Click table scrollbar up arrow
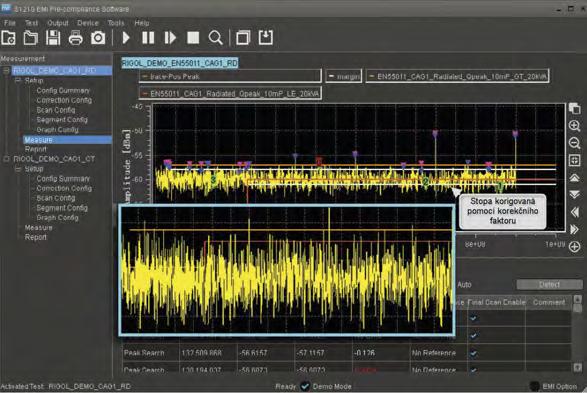Screen dimensions: 587x393 pos(578,299)
